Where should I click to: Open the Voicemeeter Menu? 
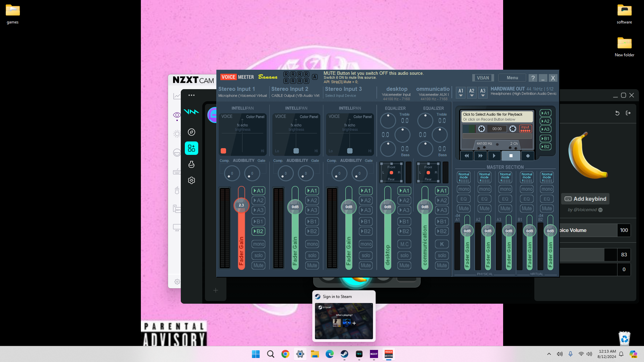point(512,78)
